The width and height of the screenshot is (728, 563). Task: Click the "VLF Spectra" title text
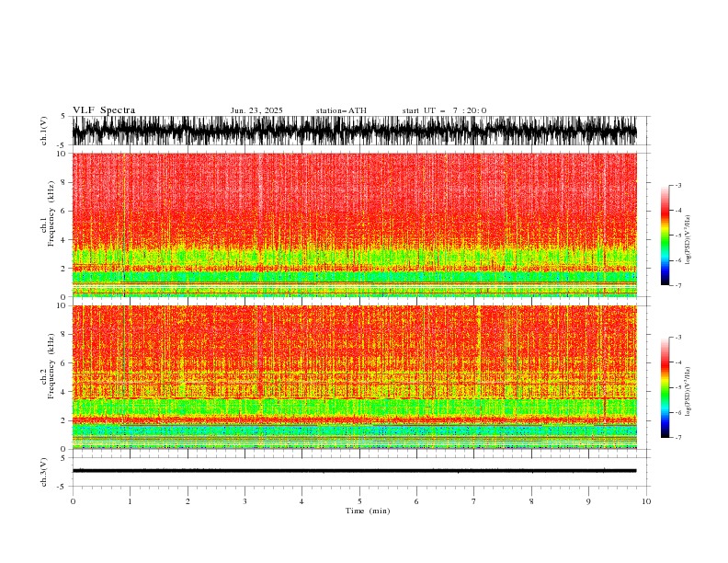pyautogui.click(x=104, y=110)
